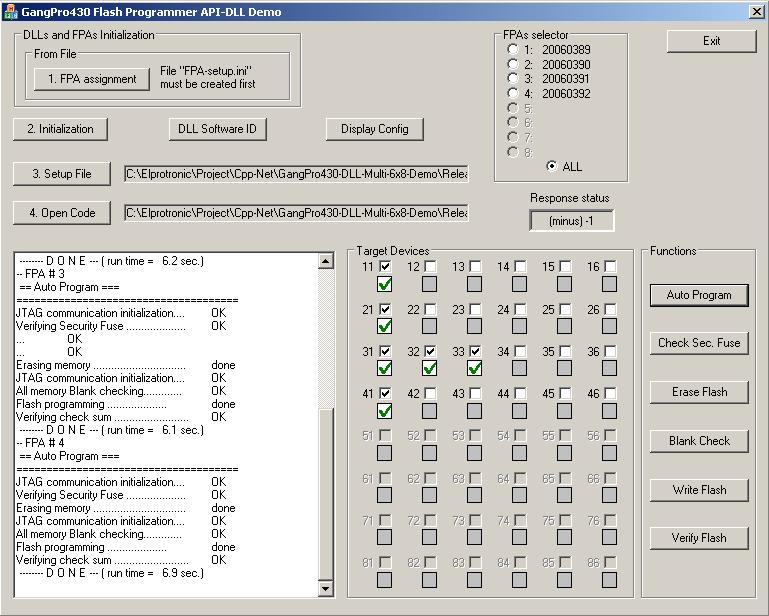Click the Write Flash button
The height and width of the screenshot is (616, 769).
(699, 489)
